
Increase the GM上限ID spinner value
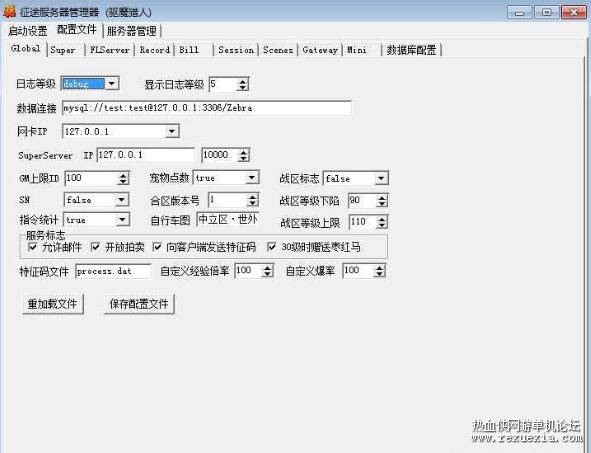(x=123, y=176)
